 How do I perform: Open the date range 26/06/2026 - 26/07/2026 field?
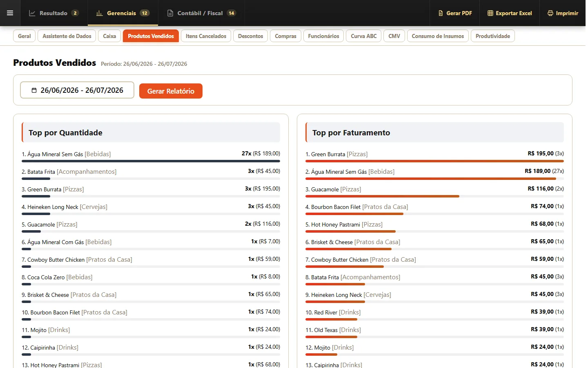click(x=77, y=90)
